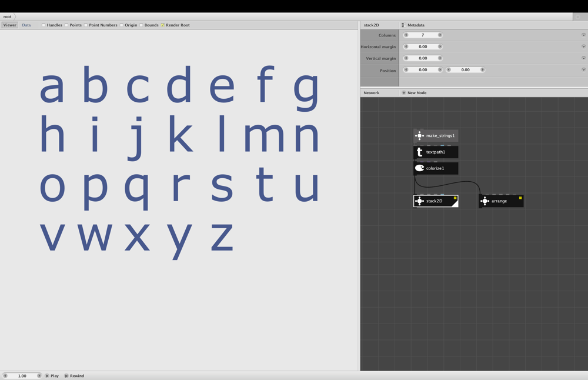
Task: Disable the Render Root checkbox
Action: point(163,25)
